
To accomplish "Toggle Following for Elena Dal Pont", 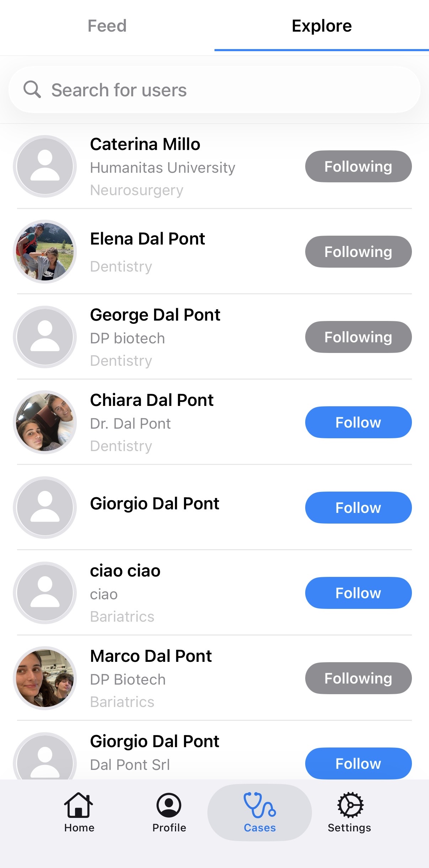I will pos(358,252).
